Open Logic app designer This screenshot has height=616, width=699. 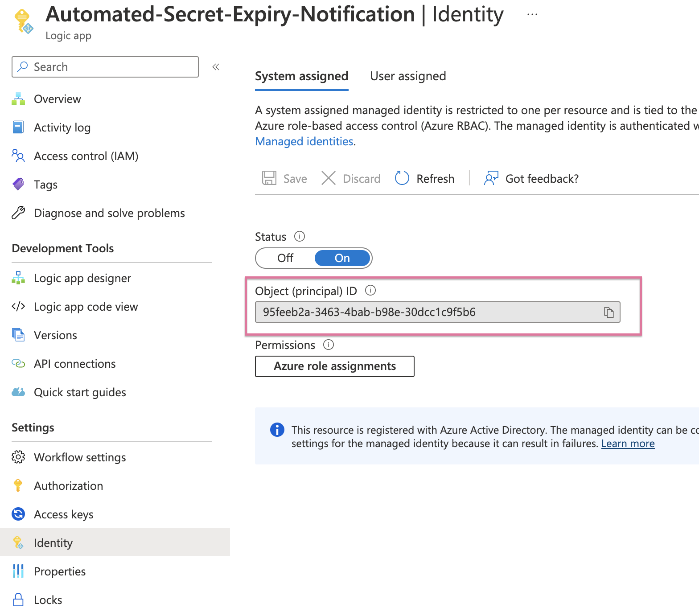click(82, 278)
